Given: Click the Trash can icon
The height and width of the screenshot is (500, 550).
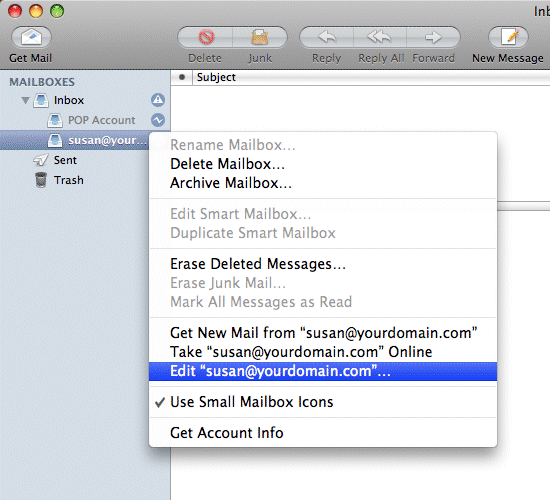Looking at the screenshot, I should (x=41, y=180).
